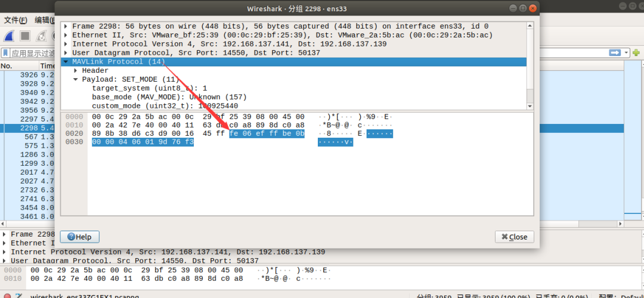This screenshot has height=298, width=644.
Task: Click hex offset 0030 highlighted bytes row
Action: click(x=143, y=142)
